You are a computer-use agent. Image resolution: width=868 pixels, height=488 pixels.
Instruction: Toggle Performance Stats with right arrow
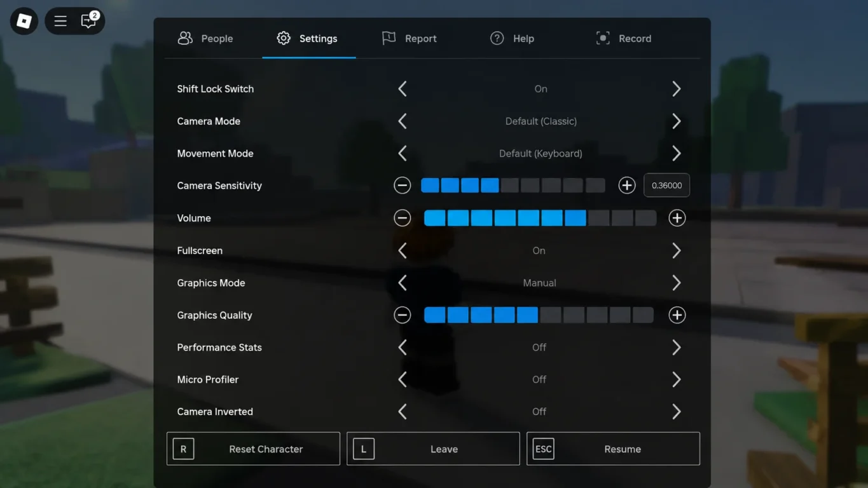tap(677, 348)
